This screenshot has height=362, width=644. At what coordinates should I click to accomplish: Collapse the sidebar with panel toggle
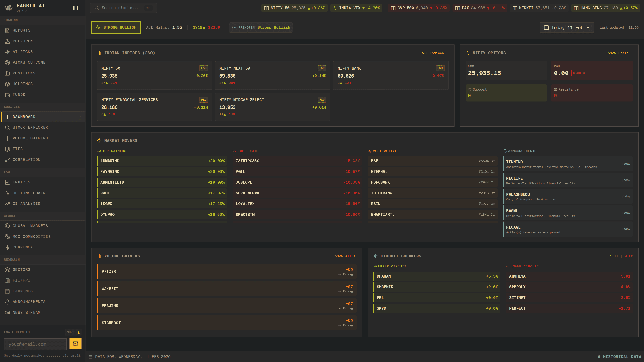75,8
